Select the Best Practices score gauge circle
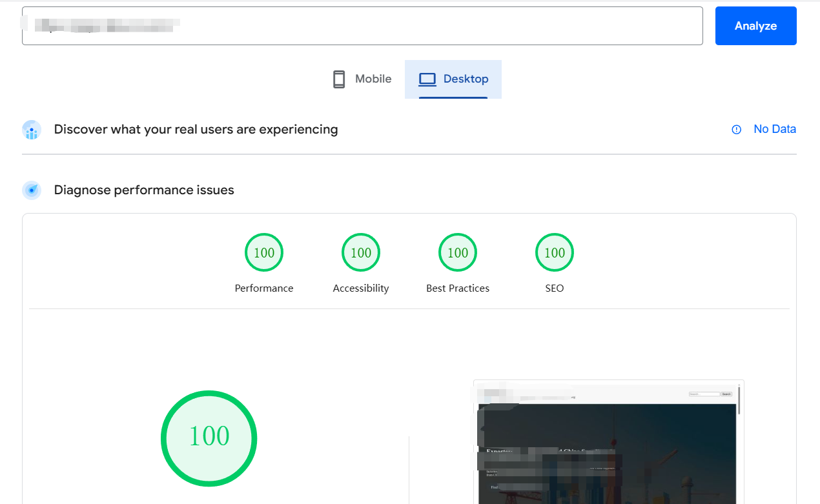 click(x=458, y=252)
